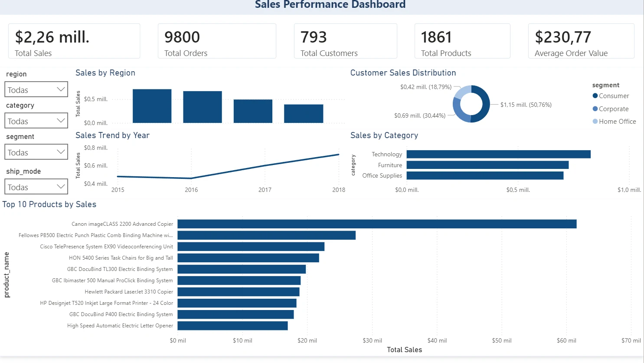Expand the ship_mode filter dropdown
The height and width of the screenshot is (363, 644).
coord(36,187)
